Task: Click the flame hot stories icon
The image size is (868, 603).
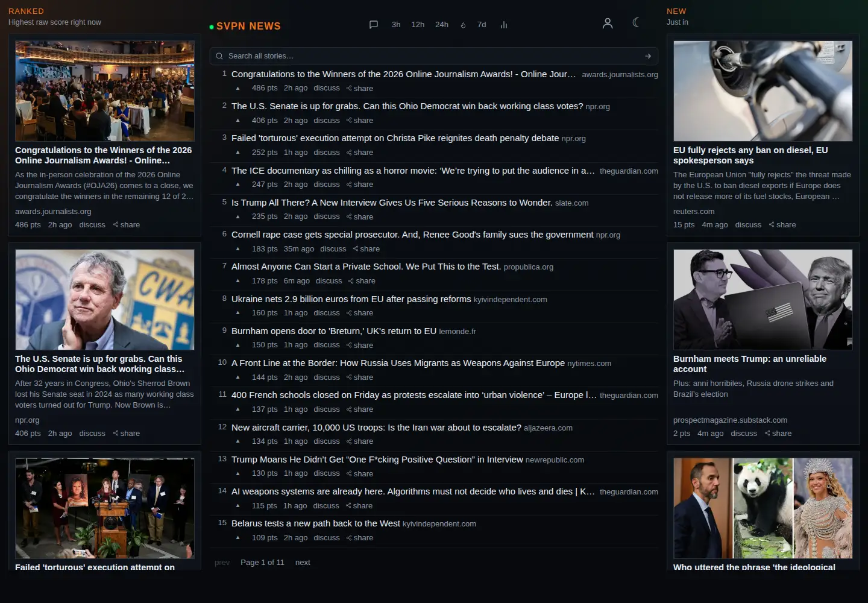Action: [463, 25]
